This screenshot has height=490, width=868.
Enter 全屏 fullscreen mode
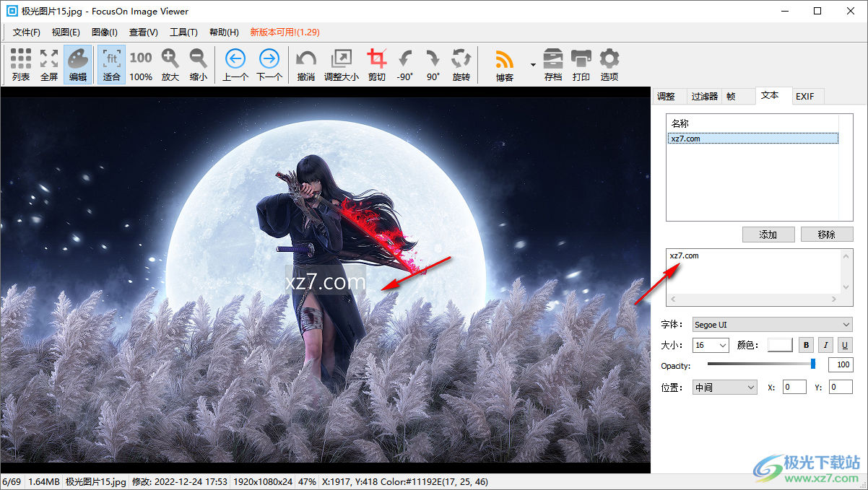49,65
